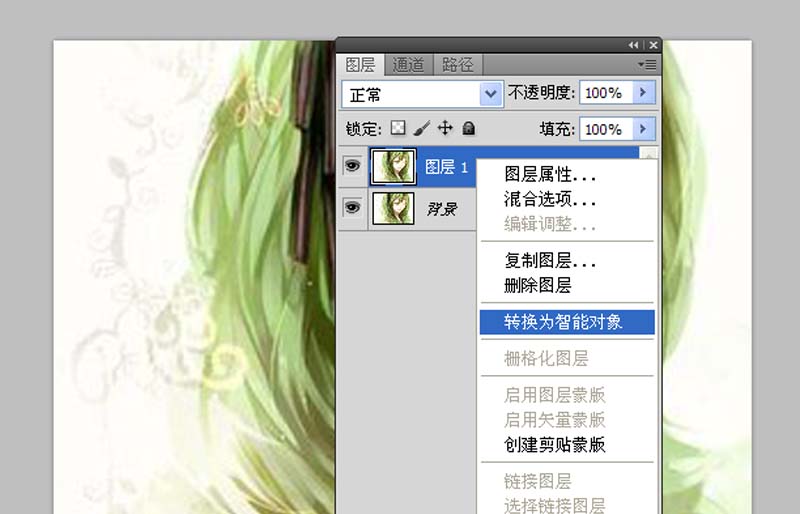The image size is (800, 514).
Task: Open the 不透明度 opacity slider arrow
Action: pyautogui.click(x=643, y=93)
